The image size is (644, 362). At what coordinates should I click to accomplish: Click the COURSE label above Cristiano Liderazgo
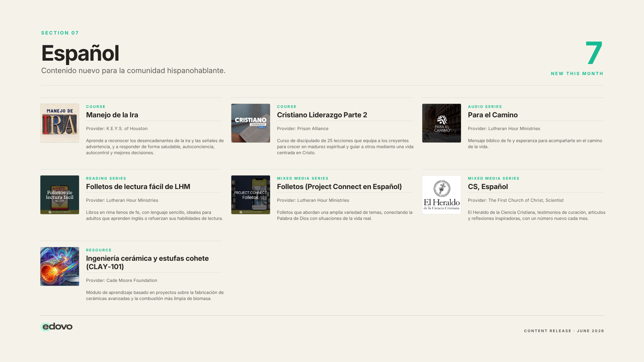click(287, 107)
